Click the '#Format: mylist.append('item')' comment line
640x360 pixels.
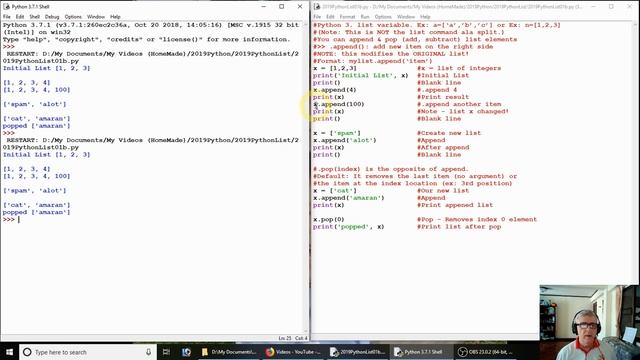pyautogui.click(x=372, y=61)
